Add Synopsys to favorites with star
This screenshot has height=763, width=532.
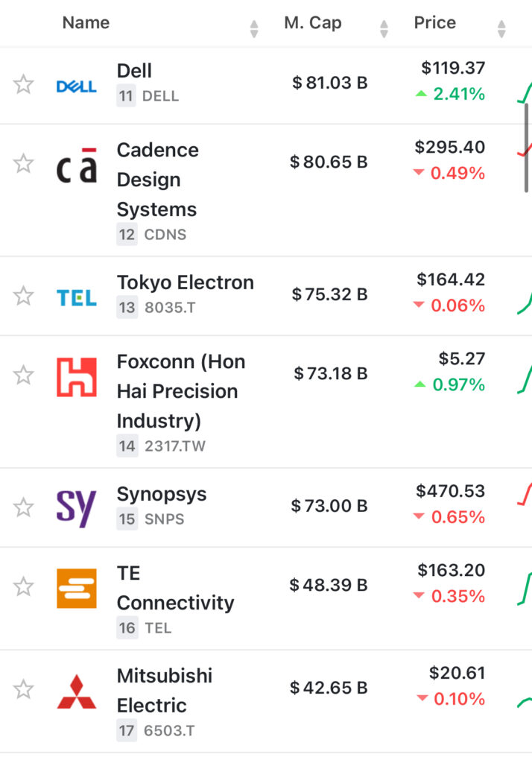pos(24,507)
